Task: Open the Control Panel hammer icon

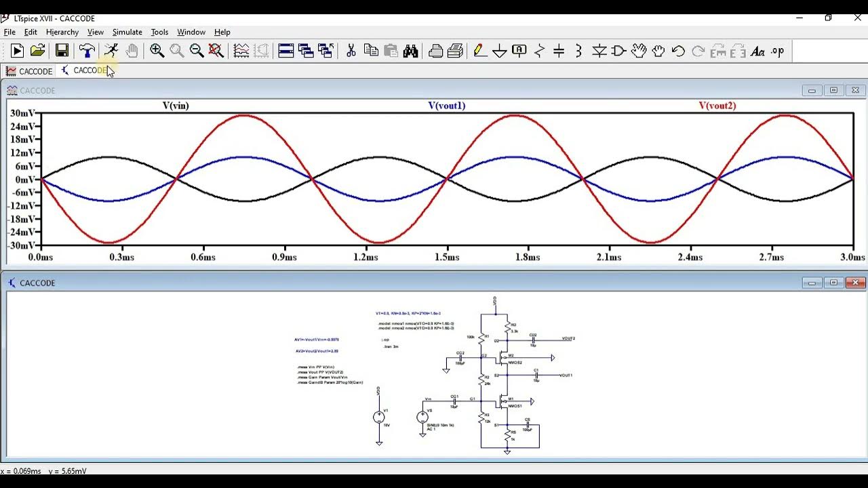Action: [x=87, y=51]
